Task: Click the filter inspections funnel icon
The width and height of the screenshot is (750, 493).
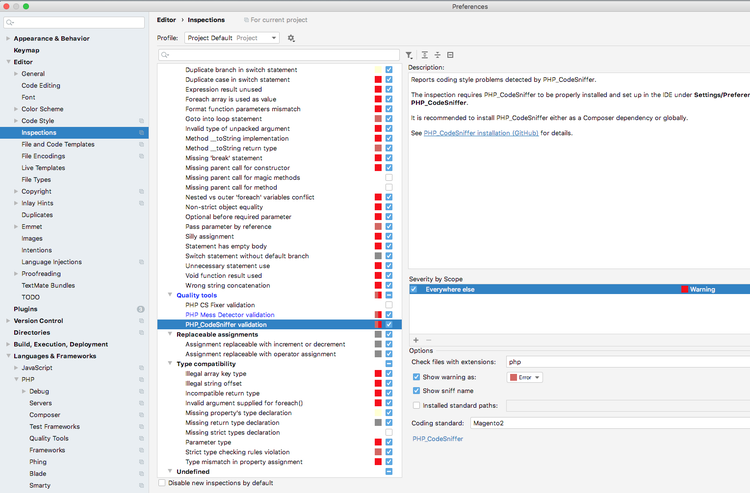Action: (x=410, y=54)
